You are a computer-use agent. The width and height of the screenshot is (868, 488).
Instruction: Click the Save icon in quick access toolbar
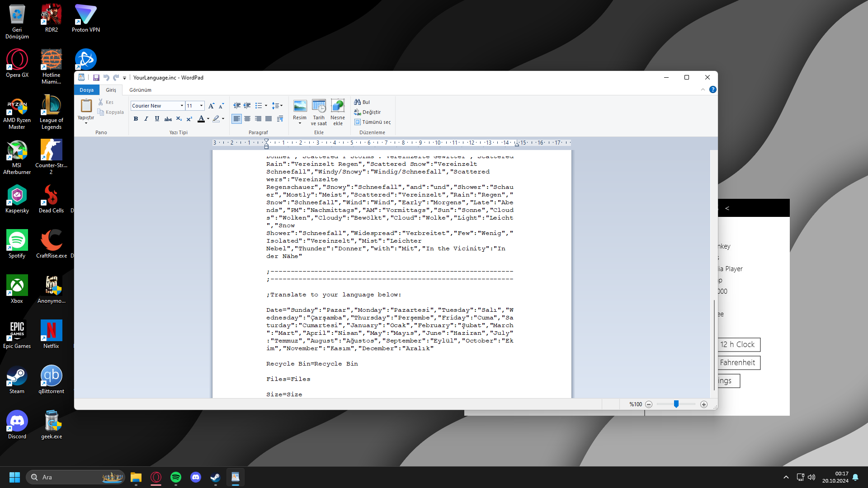click(96, 78)
